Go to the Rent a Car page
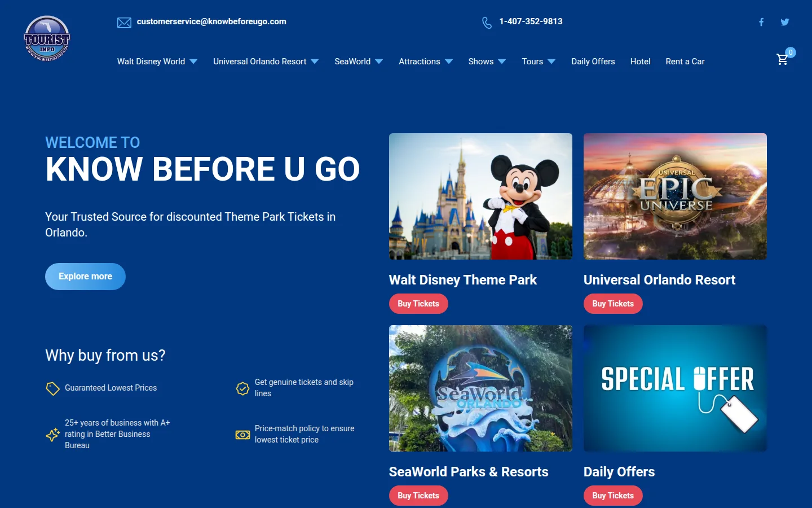The width and height of the screenshot is (812, 508). click(685, 62)
